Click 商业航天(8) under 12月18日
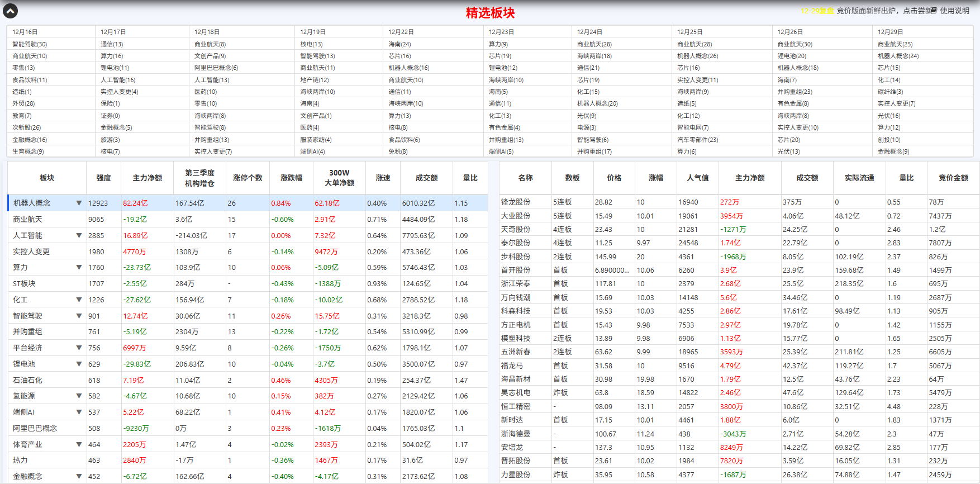980x484 pixels. pos(210,44)
